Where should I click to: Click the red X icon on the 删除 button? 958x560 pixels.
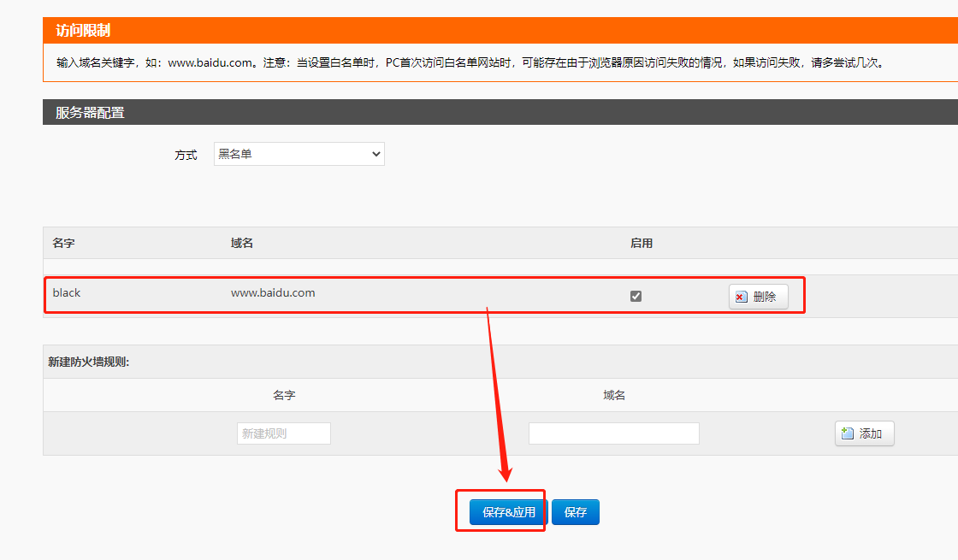point(741,297)
